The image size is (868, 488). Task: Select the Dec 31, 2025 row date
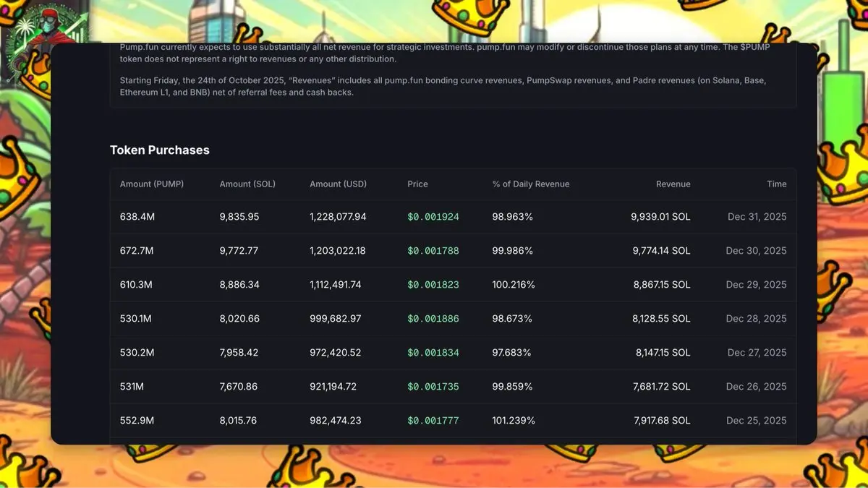pyautogui.click(x=757, y=217)
